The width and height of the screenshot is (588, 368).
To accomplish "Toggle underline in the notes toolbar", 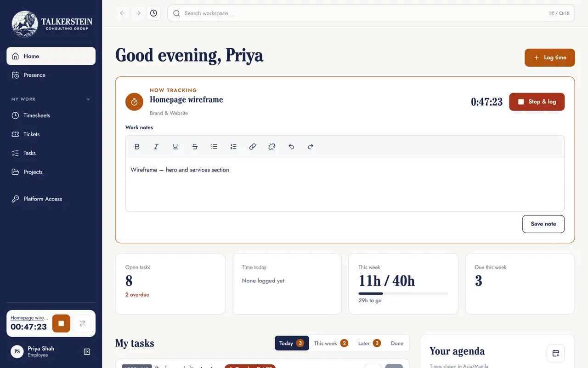I will [175, 147].
